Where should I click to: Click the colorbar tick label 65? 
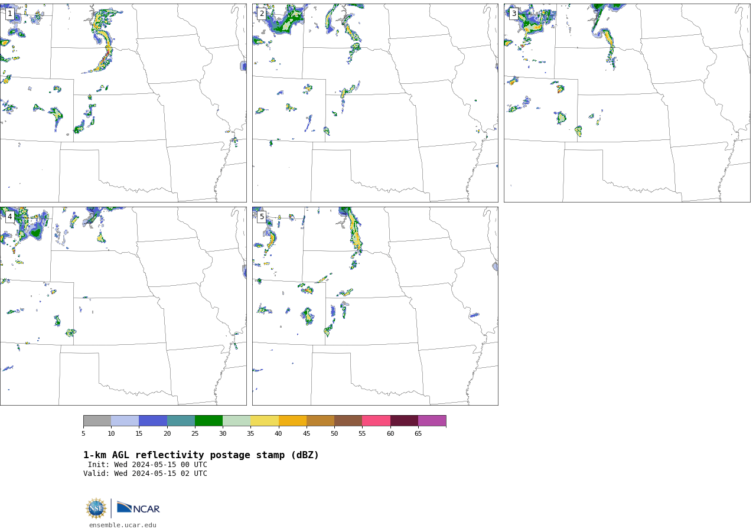pyautogui.click(x=418, y=434)
